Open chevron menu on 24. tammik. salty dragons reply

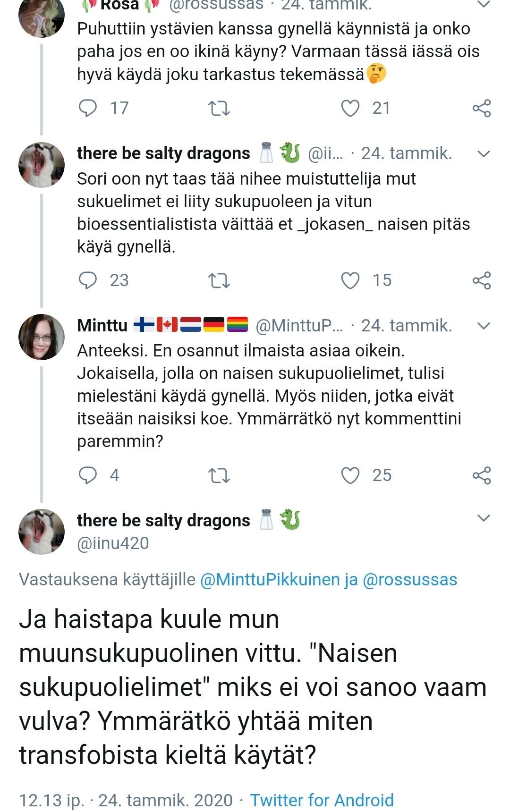click(x=484, y=153)
